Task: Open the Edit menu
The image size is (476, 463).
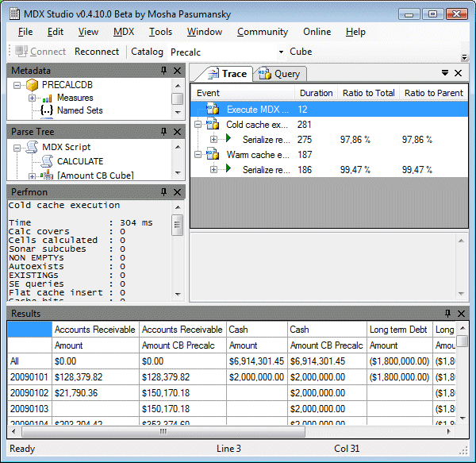Action: pos(56,32)
